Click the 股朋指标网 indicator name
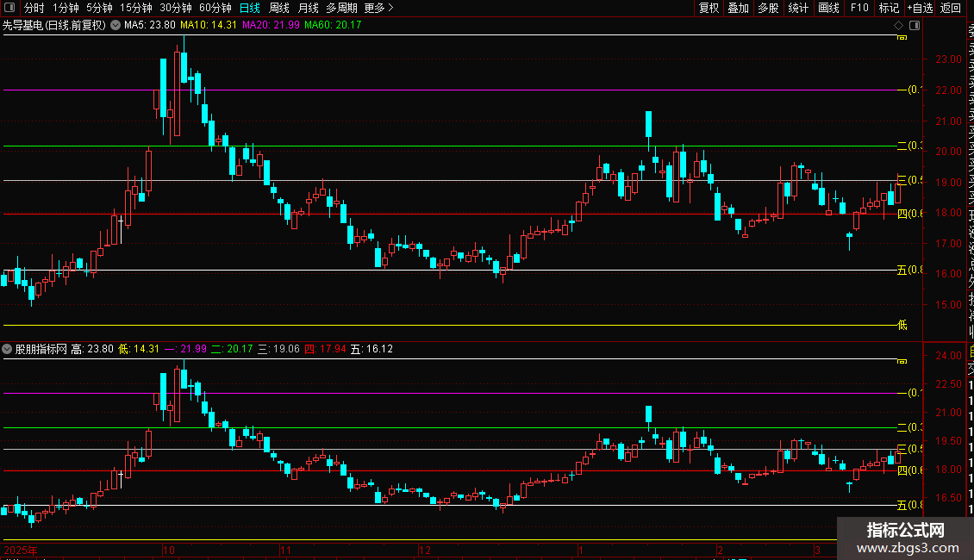Image resolution: width=974 pixels, height=560 pixels. 41,349
